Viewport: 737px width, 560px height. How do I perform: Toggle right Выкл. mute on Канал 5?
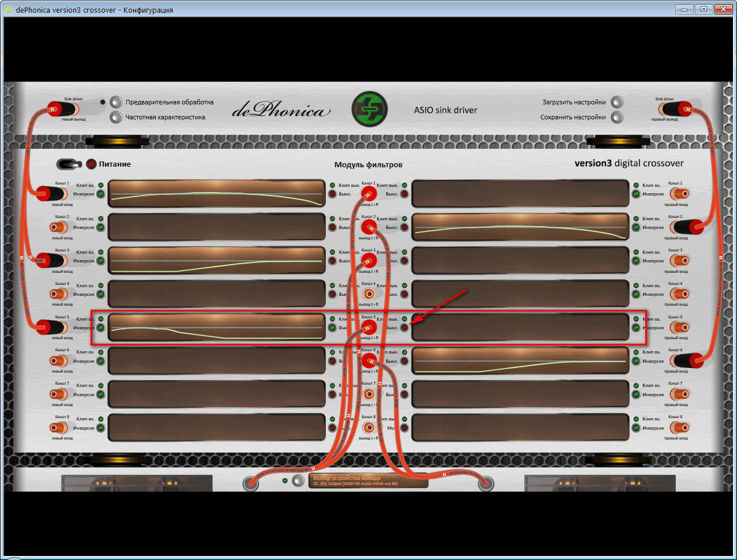pos(405,328)
